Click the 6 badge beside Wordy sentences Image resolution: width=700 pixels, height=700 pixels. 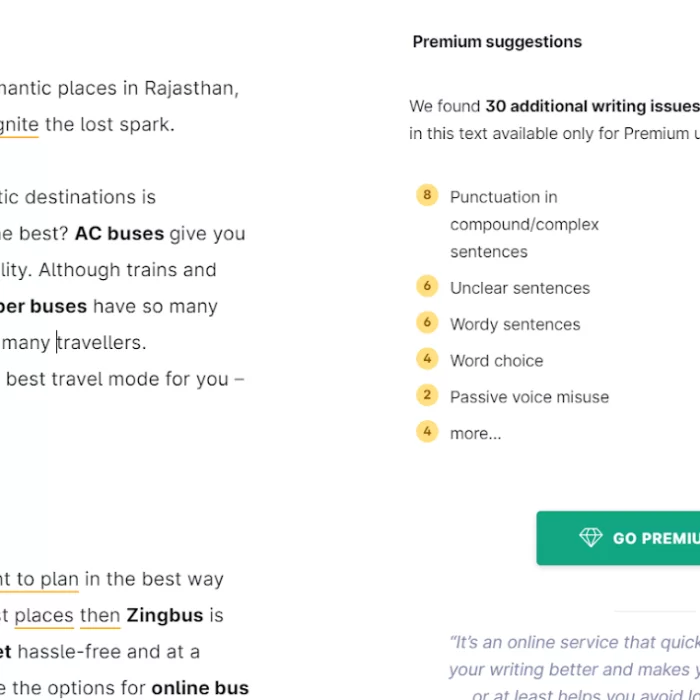click(427, 323)
